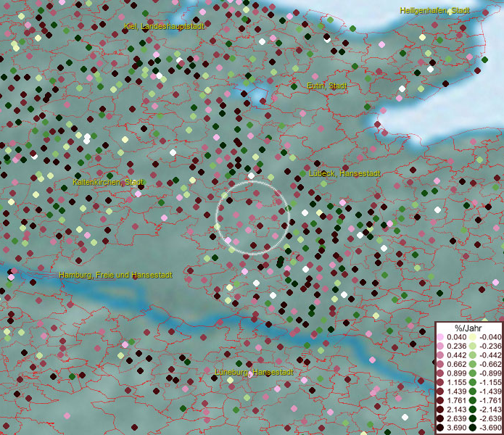Image resolution: width=504 pixels, height=435 pixels.
Task: Click the -1.155 legend value
Action: click(x=490, y=382)
